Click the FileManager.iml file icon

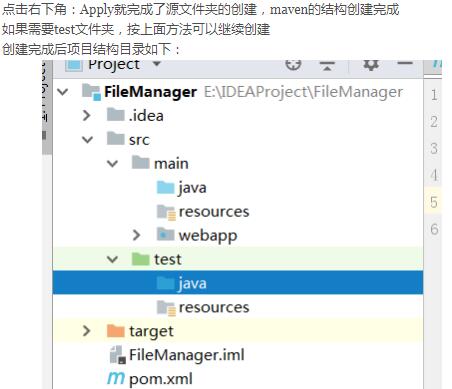[x=117, y=355]
